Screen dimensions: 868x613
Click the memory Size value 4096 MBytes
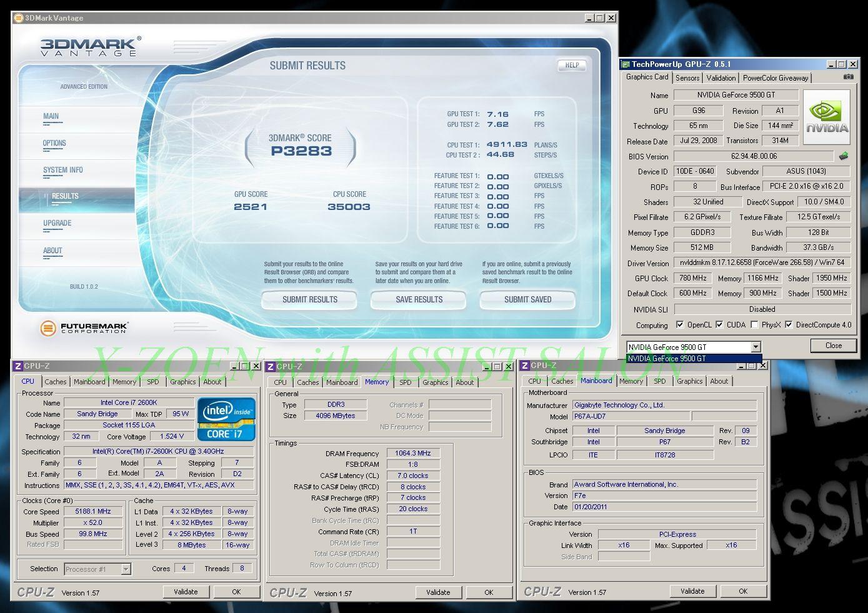coord(336,416)
